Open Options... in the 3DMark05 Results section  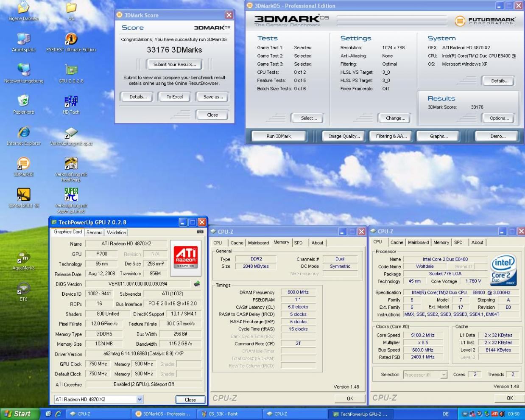point(499,118)
